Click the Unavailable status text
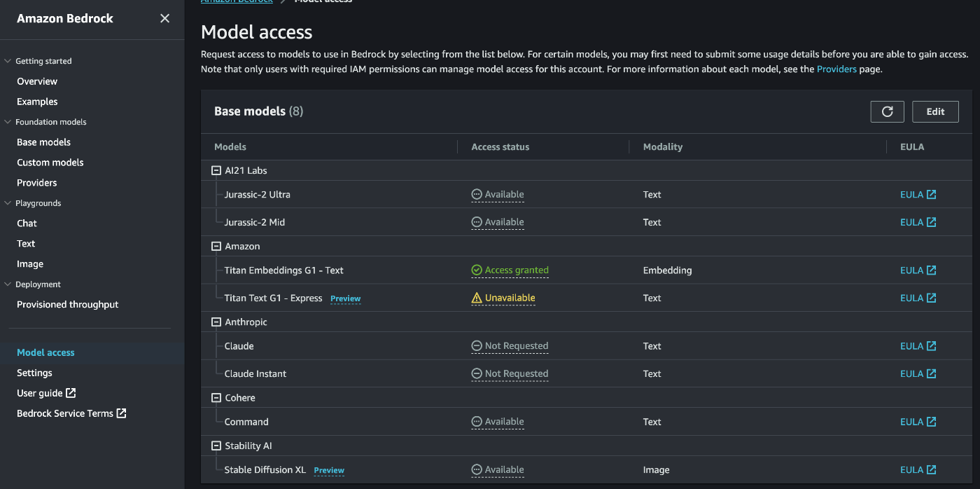 [x=510, y=298]
